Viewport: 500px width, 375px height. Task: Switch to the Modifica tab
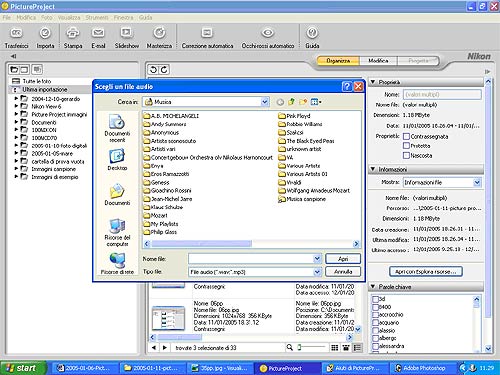(x=378, y=61)
